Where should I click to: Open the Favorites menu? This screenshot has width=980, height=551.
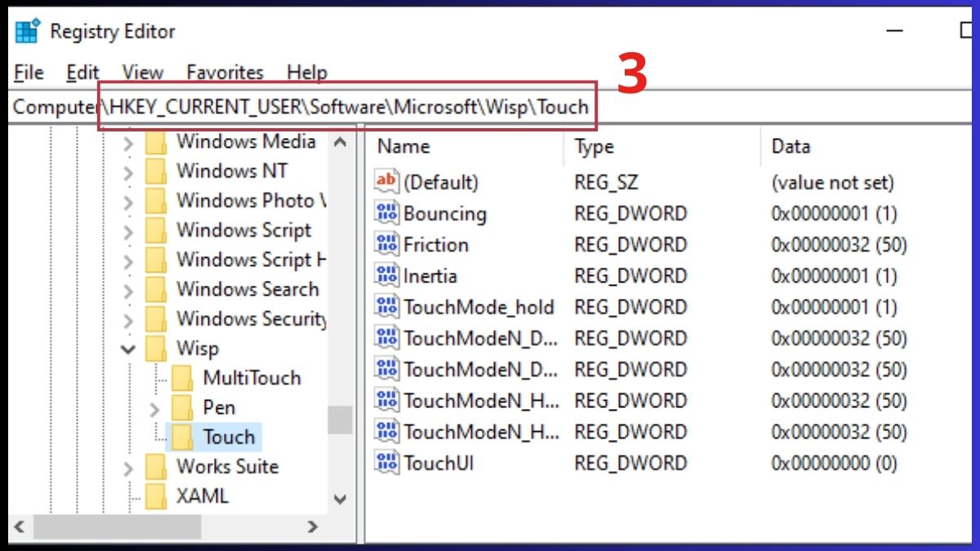tap(224, 73)
